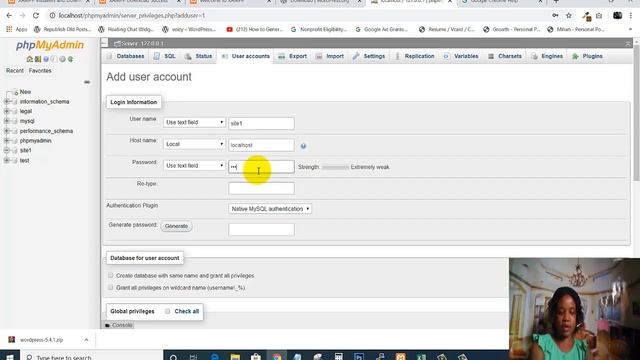
Task: Collapse all tree nodes link icon
Action: click(87, 82)
